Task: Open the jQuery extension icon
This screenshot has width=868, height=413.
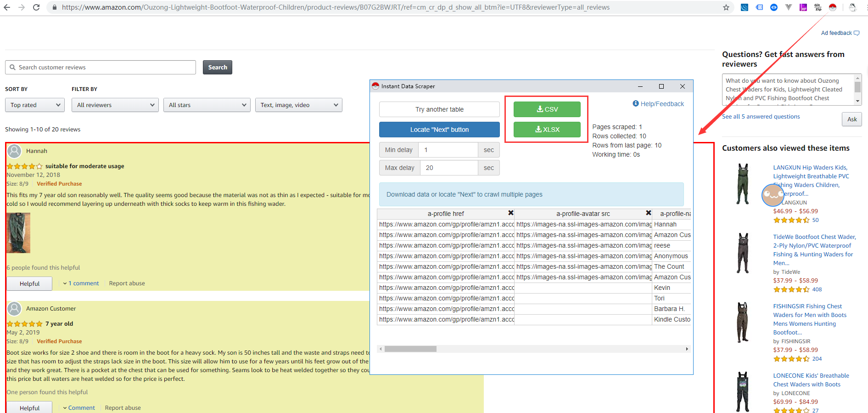Action: tap(745, 7)
